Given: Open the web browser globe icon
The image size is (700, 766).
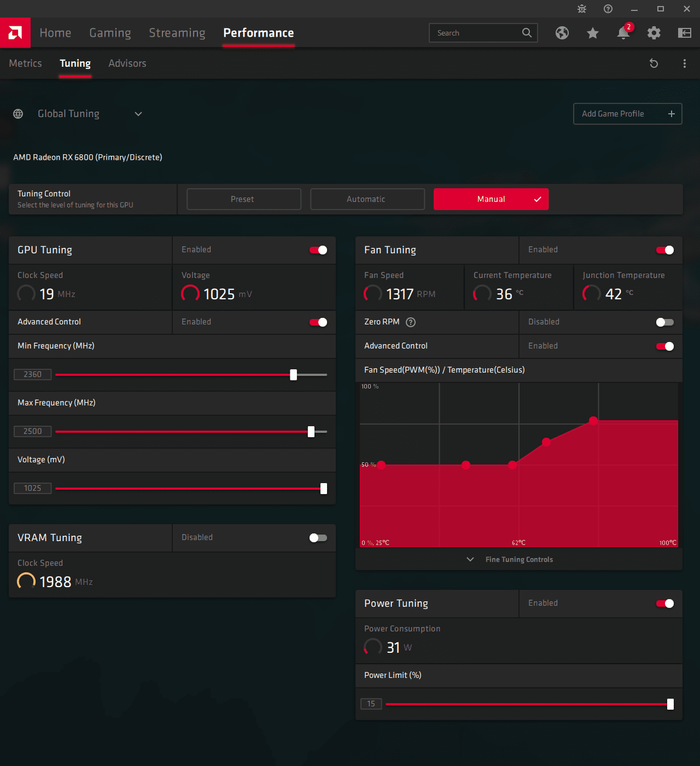Looking at the screenshot, I should click(x=562, y=33).
